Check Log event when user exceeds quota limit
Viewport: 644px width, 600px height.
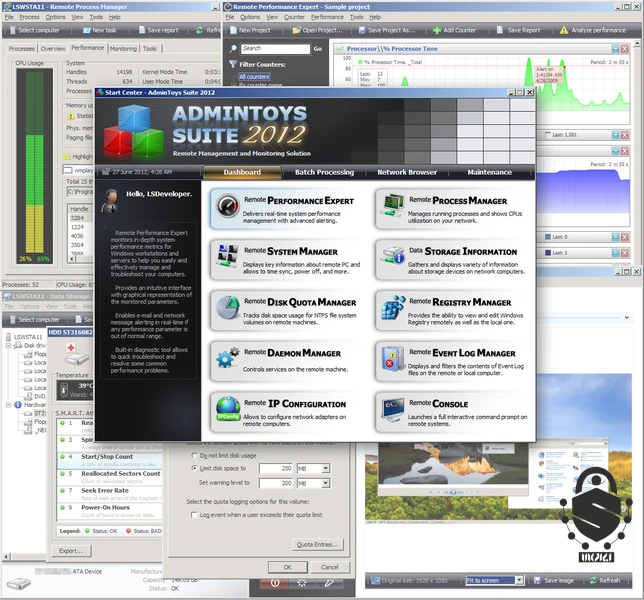tap(194, 515)
